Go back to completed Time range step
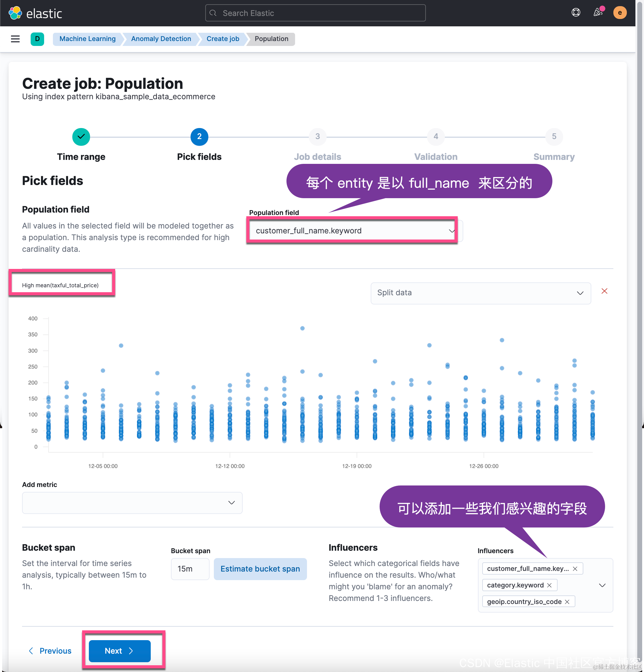Image resolution: width=644 pixels, height=672 pixels. (x=81, y=137)
